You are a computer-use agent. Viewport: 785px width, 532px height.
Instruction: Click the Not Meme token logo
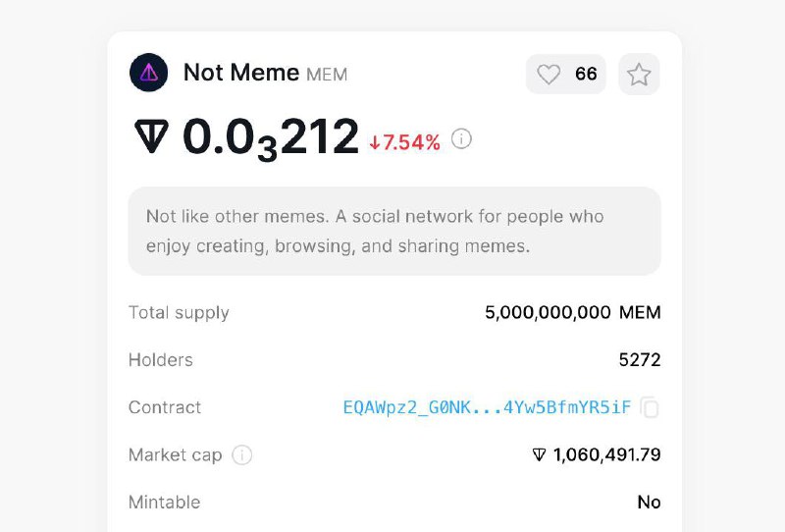coord(149,73)
